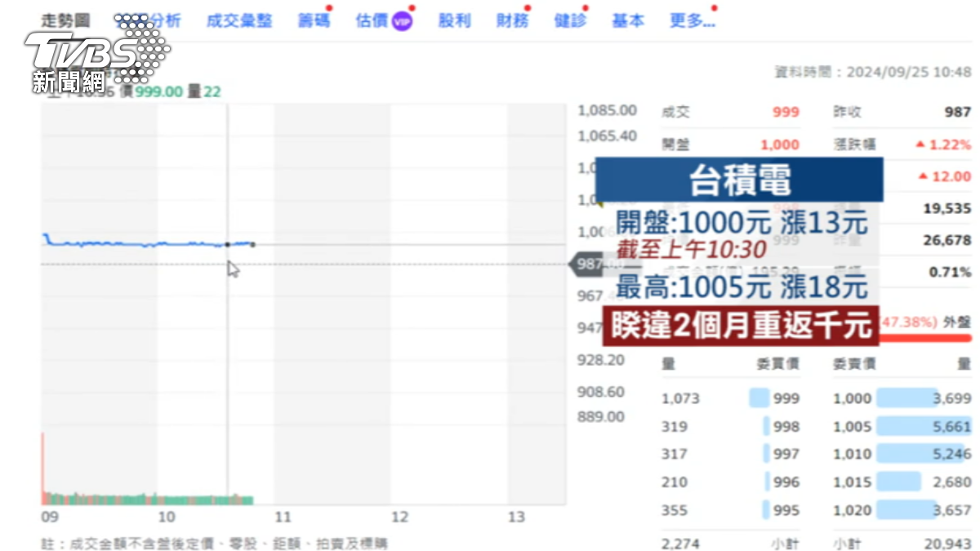980x551 pixels.
Task: Click the ask price 1,000 row
Action: click(902, 398)
